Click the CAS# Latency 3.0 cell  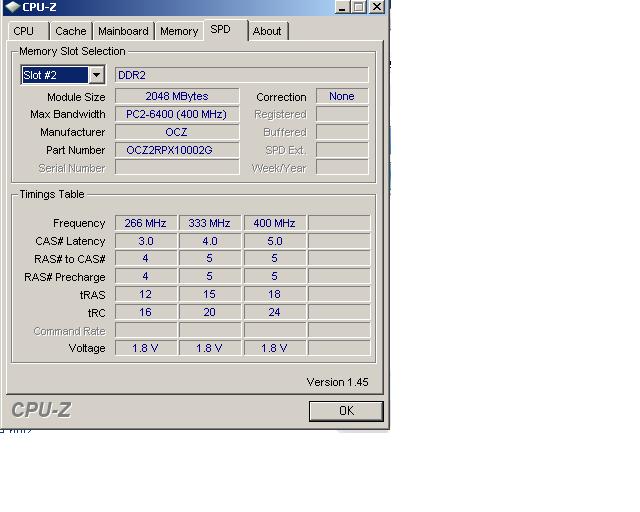146,241
